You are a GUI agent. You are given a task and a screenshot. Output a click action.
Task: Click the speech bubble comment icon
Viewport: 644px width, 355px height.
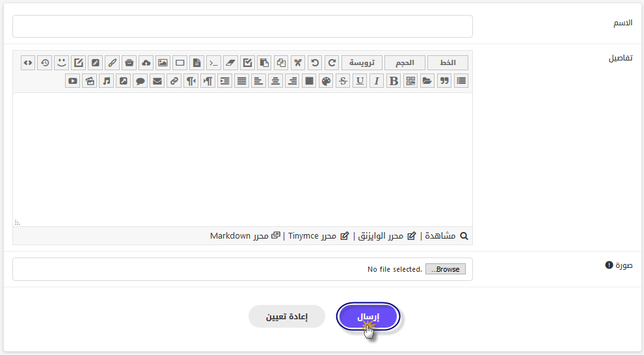click(140, 81)
